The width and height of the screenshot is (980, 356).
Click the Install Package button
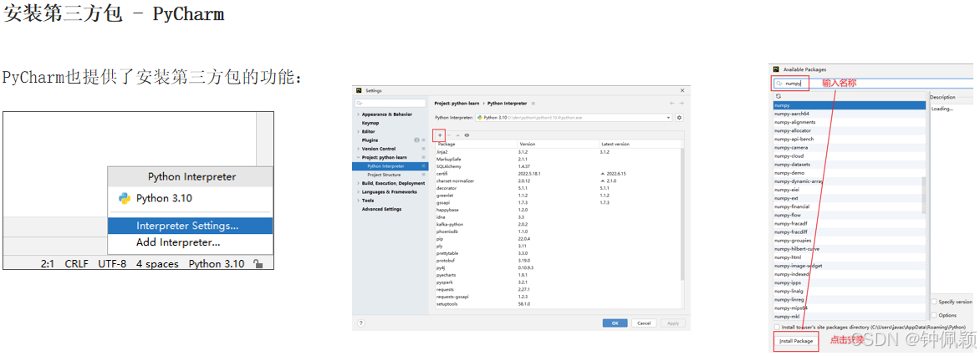coord(796,341)
